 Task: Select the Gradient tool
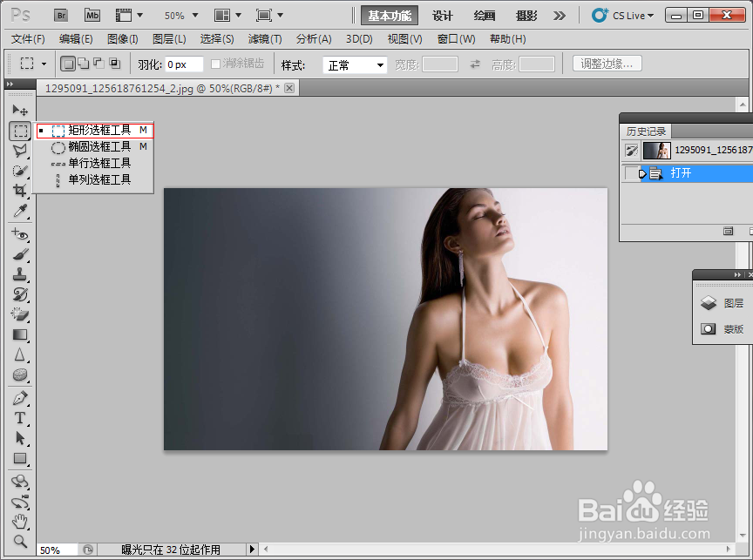pyautogui.click(x=19, y=334)
